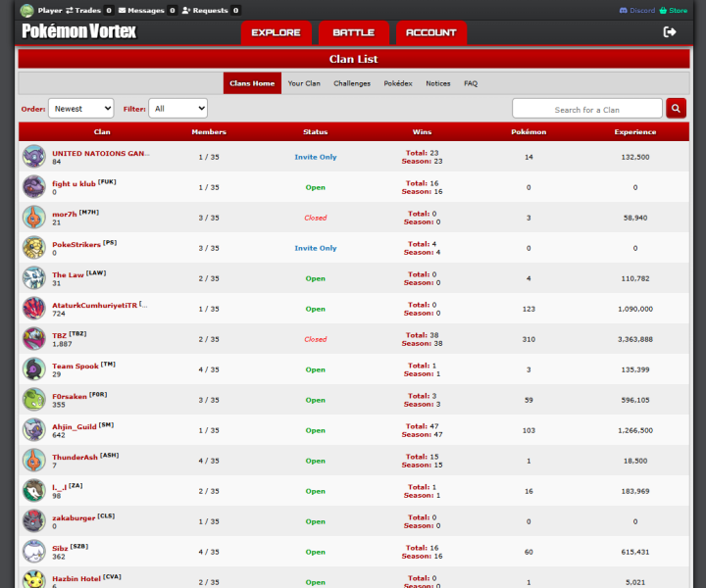Click PokeStrikers clan avatar

click(x=34, y=247)
